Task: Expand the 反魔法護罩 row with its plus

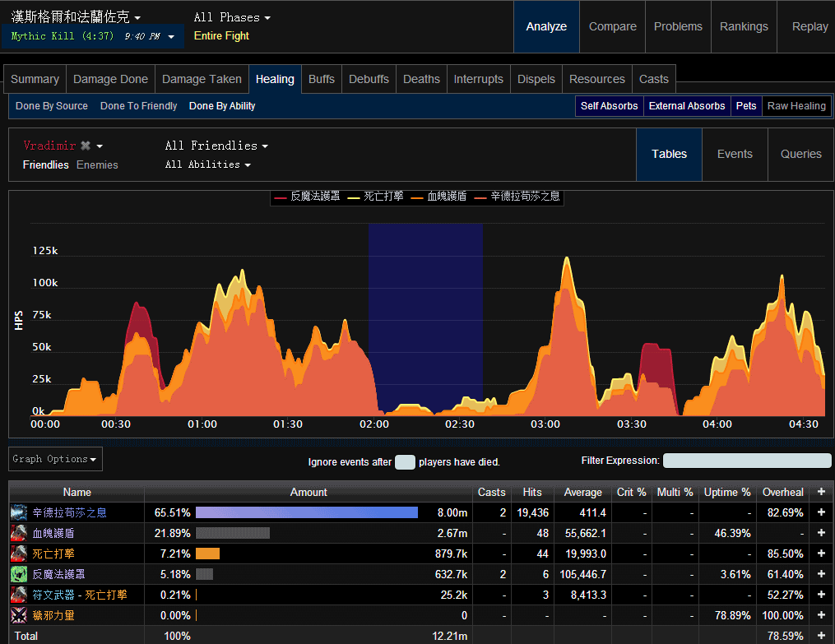Action: click(x=821, y=574)
